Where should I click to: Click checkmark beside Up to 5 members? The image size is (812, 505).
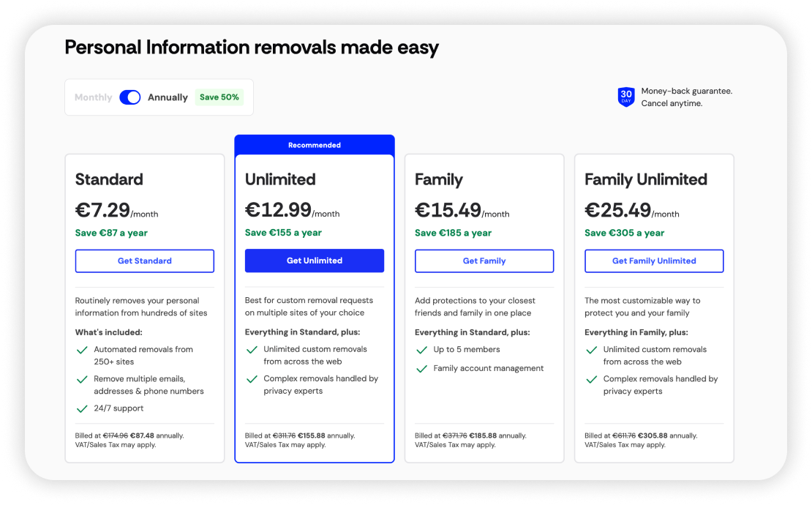point(421,350)
